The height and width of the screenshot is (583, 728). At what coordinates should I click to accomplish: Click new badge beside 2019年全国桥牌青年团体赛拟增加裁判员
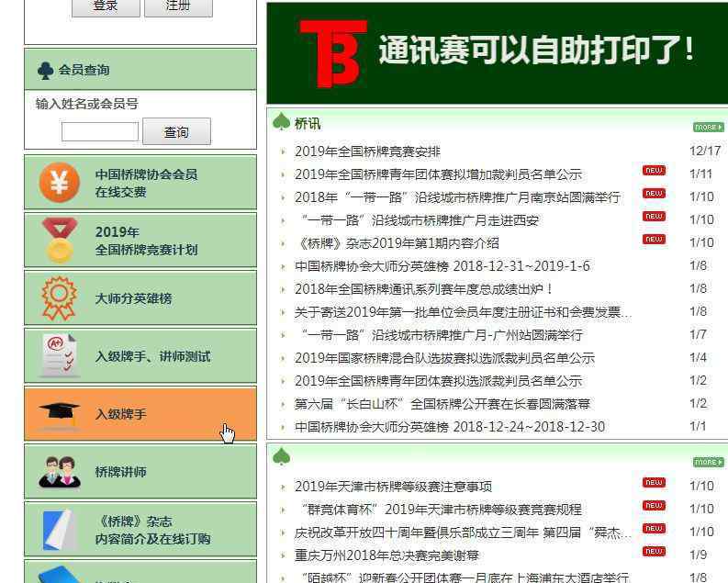click(x=655, y=171)
